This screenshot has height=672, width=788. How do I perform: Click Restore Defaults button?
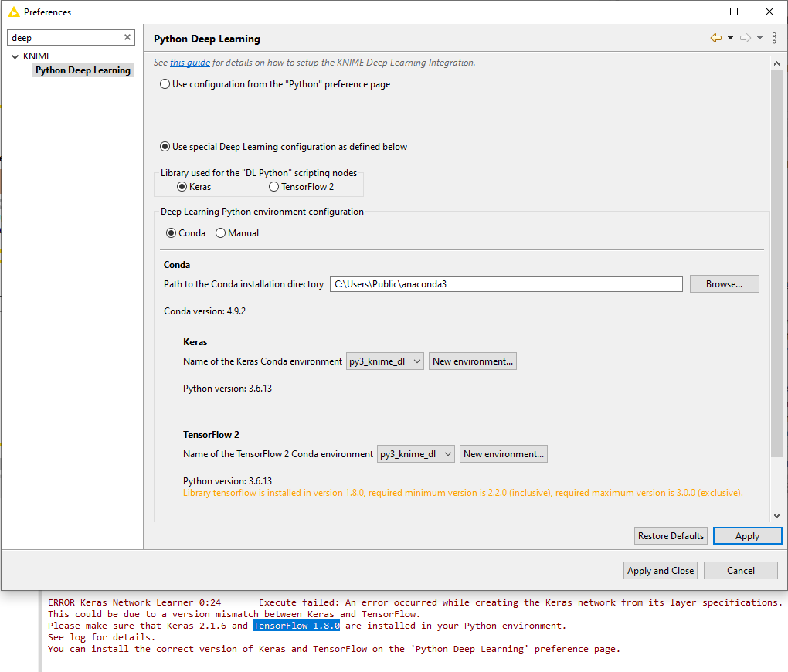[x=671, y=535]
